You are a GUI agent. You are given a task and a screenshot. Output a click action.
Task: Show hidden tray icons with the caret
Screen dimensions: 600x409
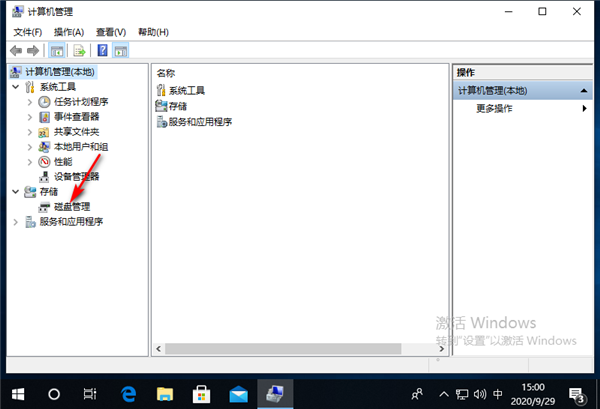click(444, 394)
